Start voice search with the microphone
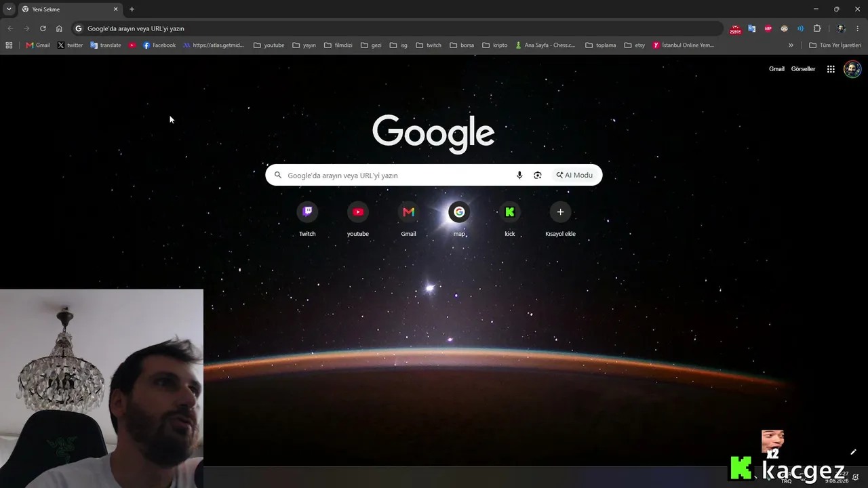868x488 pixels. coord(519,175)
